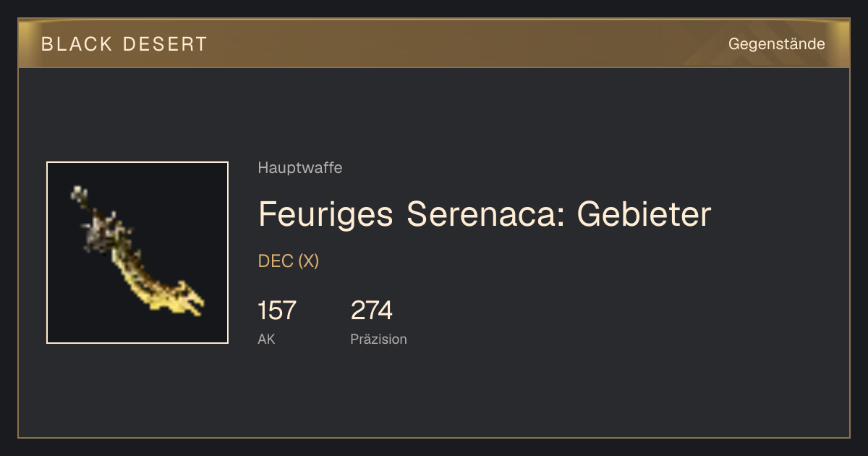Click the 157 attack value
Viewport: 868px width, 456px height.
tap(277, 311)
